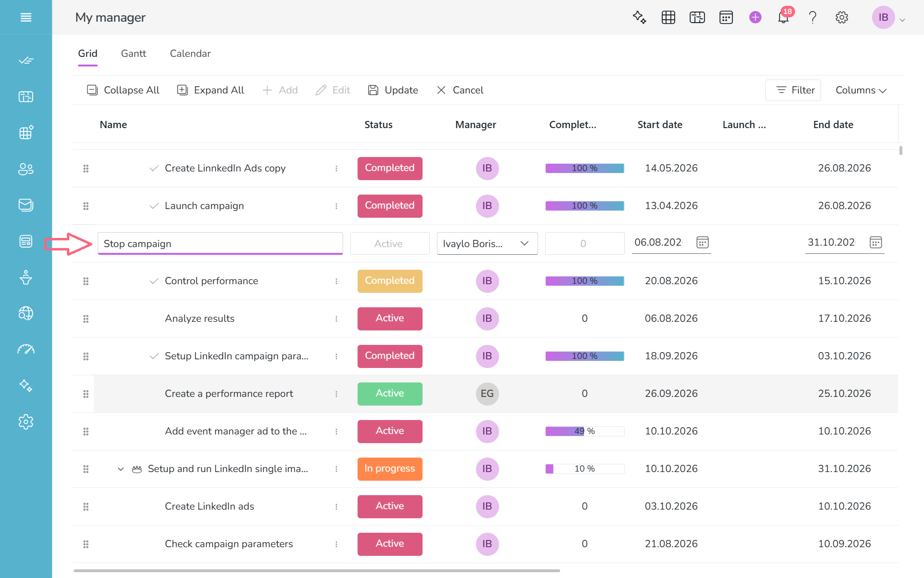
Task: Select the Grid tab
Action: tap(88, 53)
